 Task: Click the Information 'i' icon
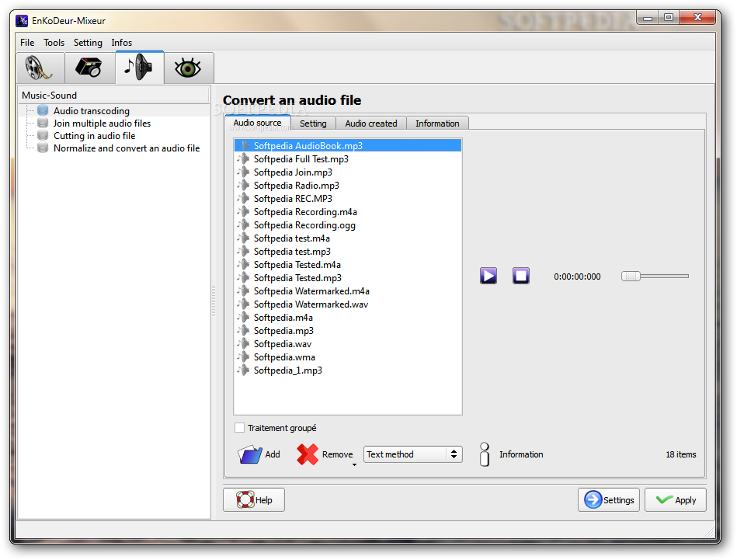(484, 454)
